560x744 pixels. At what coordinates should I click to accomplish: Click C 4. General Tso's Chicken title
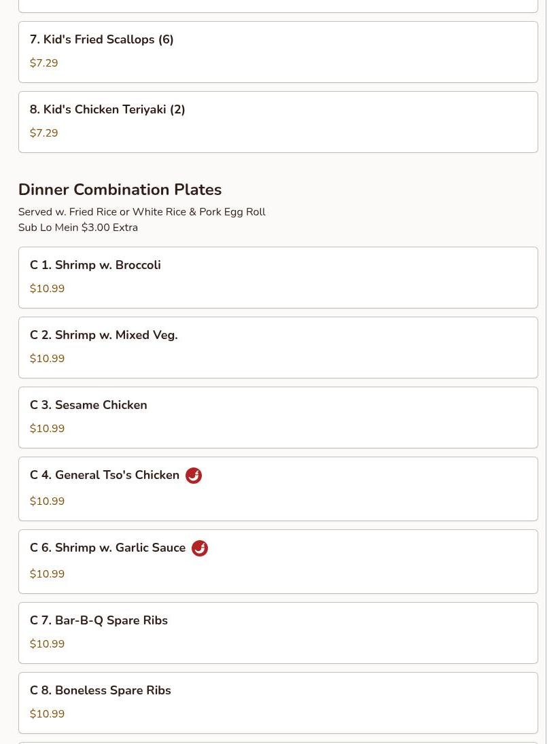tap(105, 476)
